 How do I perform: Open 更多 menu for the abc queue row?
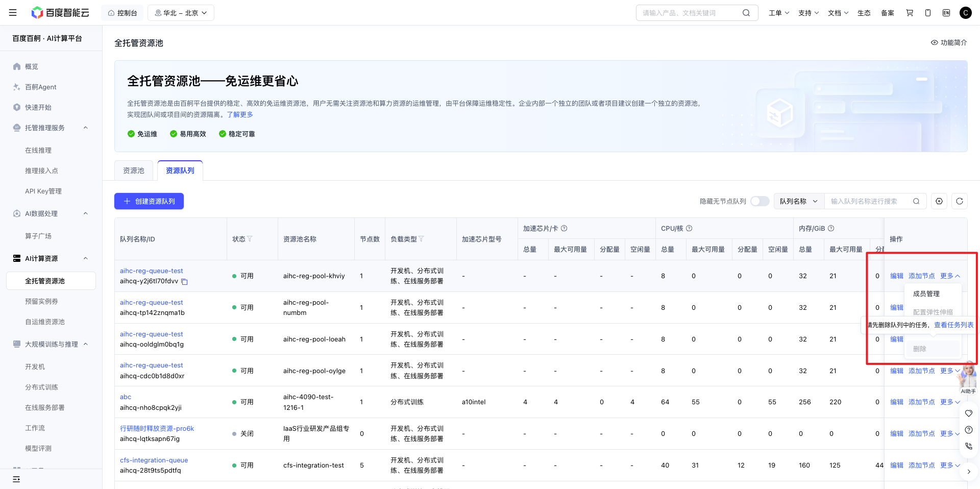[x=950, y=402]
